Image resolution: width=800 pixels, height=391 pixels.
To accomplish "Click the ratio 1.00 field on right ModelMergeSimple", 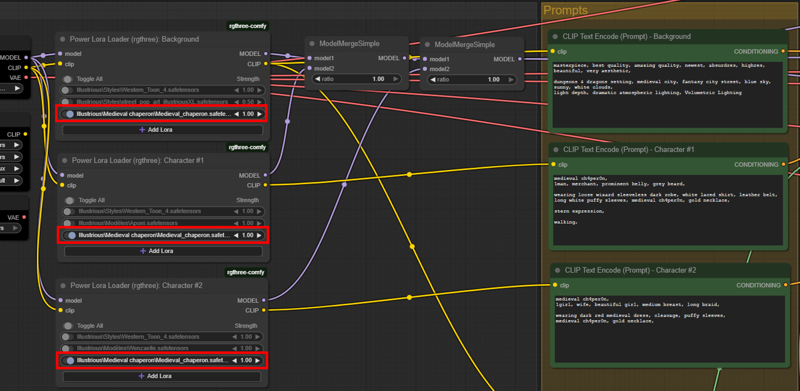I will point(472,80).
